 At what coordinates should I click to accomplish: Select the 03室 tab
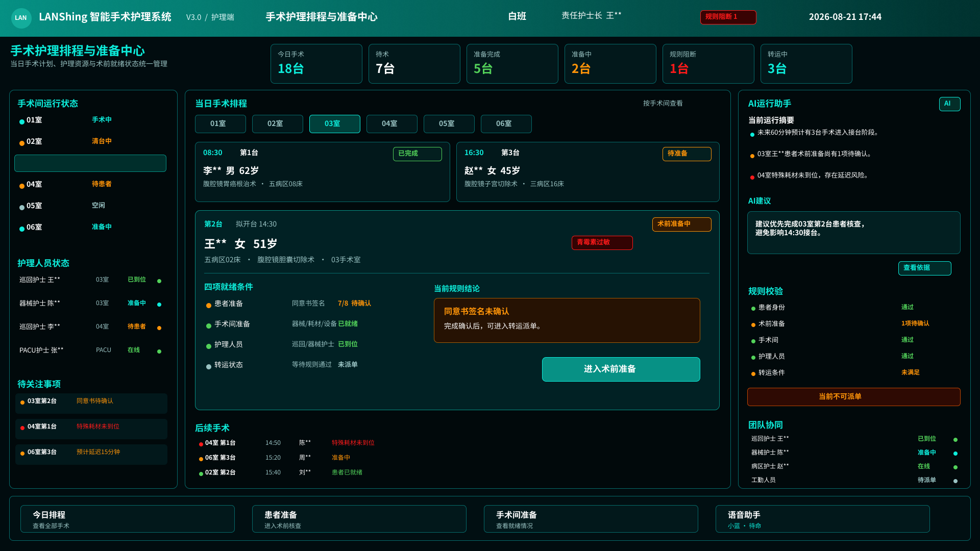[x=334, y=124]
